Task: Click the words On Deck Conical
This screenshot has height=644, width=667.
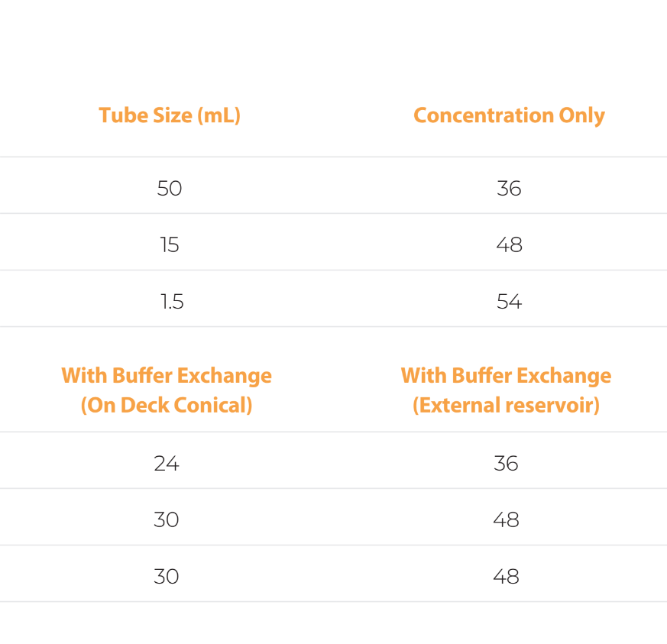Action: 167,405
